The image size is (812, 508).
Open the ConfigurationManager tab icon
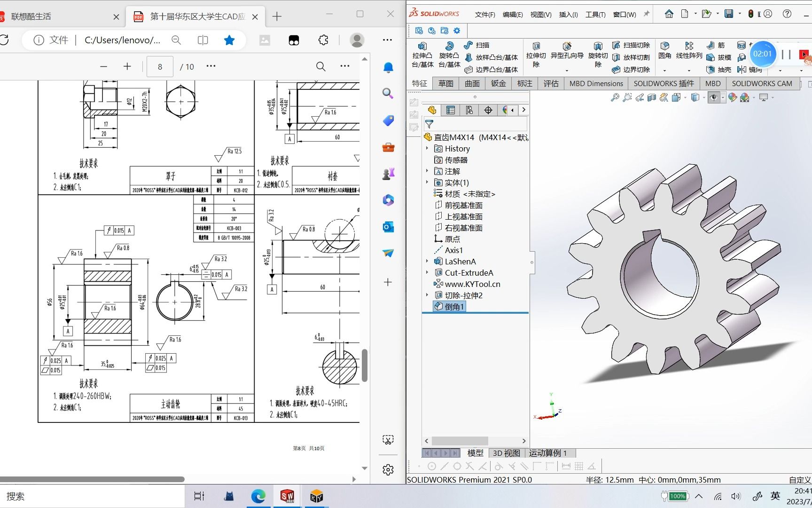(469, 110)
